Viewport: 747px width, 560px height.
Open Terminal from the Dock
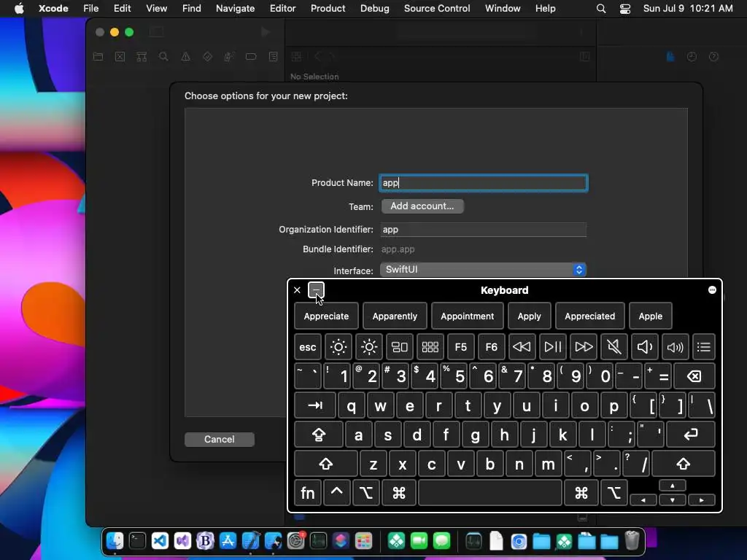137,541
